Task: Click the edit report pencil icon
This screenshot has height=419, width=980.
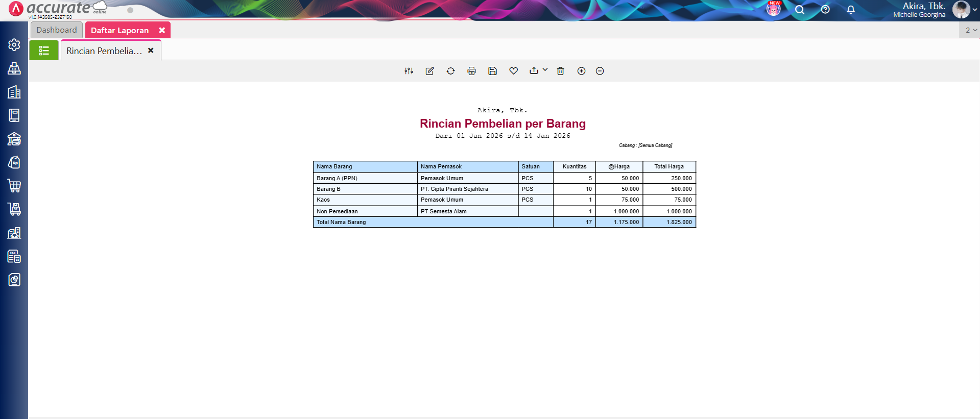Action: click(429, 71)
